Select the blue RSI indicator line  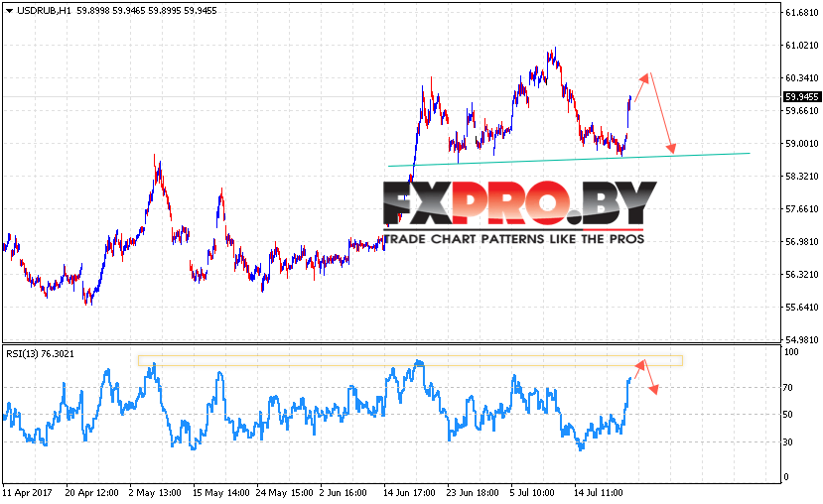tap(317, 406)
